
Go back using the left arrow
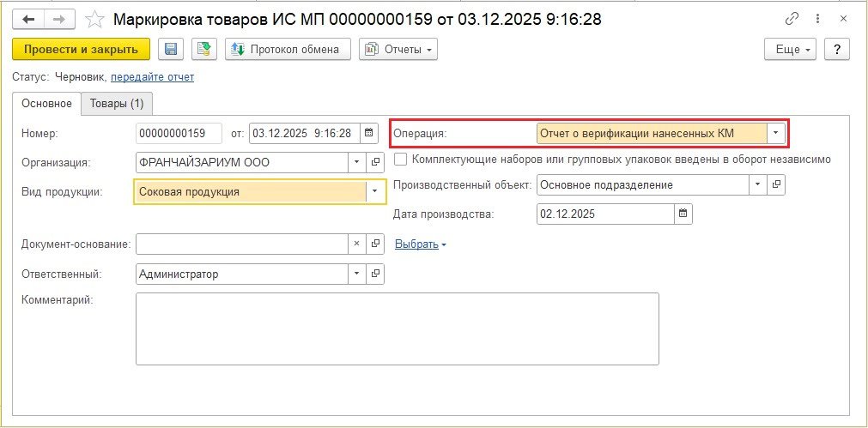pos(28,18)
